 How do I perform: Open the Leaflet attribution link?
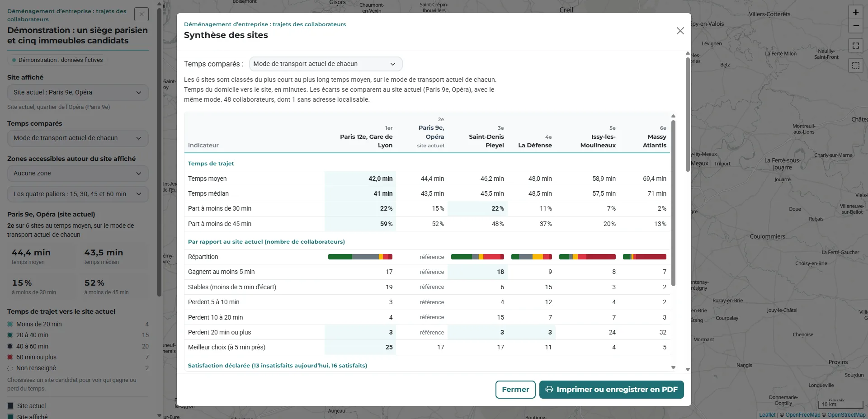click(767, 415)
